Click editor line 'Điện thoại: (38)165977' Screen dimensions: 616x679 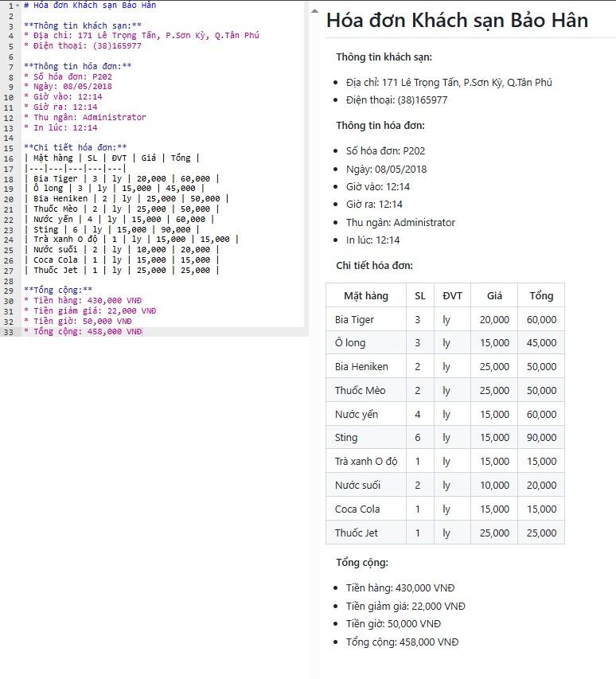pos(83,46)
